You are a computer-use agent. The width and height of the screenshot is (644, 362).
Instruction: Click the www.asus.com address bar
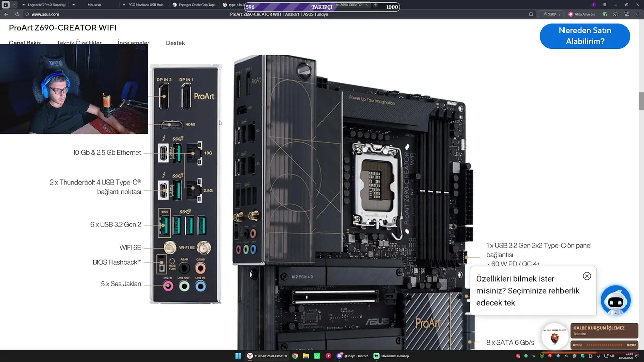pyautogui.click(x=45, y=14)
